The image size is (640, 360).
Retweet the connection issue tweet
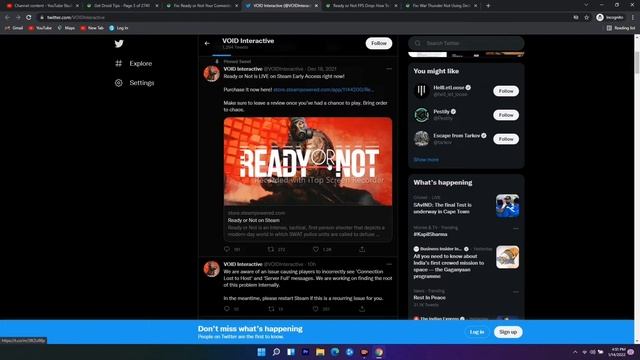pyautogui.click(x=271, y=309)
